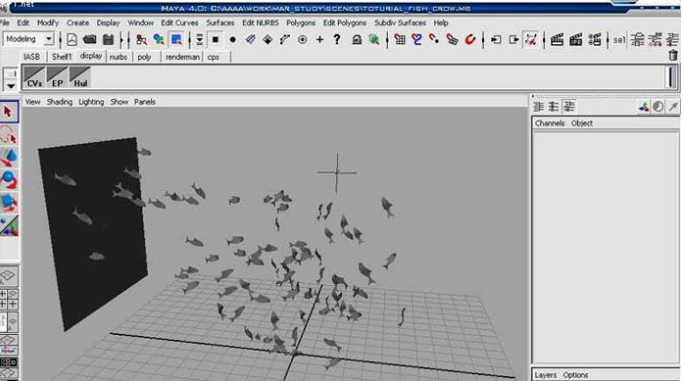Click the Outputs from selected object icon

pyautogui.click(x=514, y=40)
